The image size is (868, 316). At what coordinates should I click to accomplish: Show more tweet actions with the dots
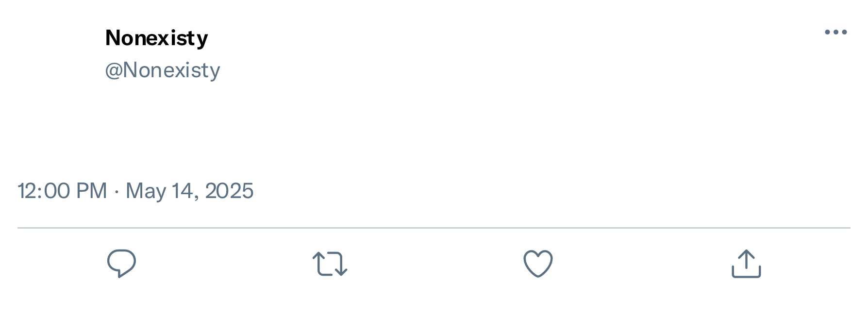(x=835, y=33)
